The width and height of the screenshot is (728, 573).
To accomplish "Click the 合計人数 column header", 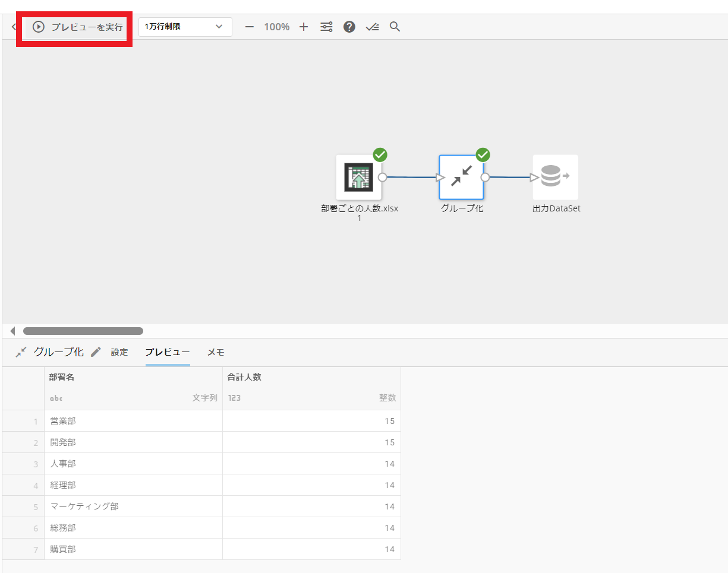I will (244, 377).
